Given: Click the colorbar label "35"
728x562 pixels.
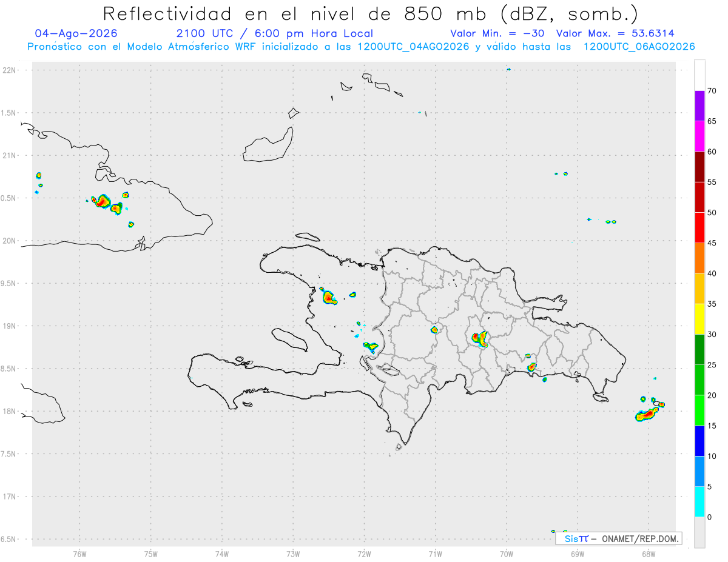Looking at the screenshot, I should point(712,304).
